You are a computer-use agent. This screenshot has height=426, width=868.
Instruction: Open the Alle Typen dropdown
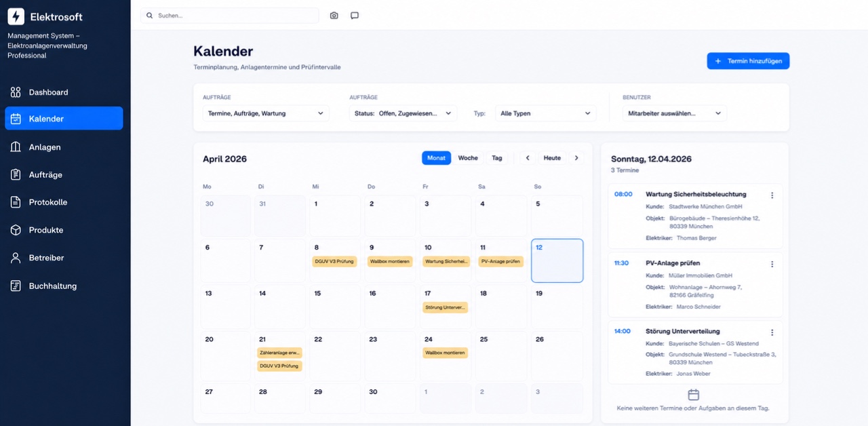(545, 113)
